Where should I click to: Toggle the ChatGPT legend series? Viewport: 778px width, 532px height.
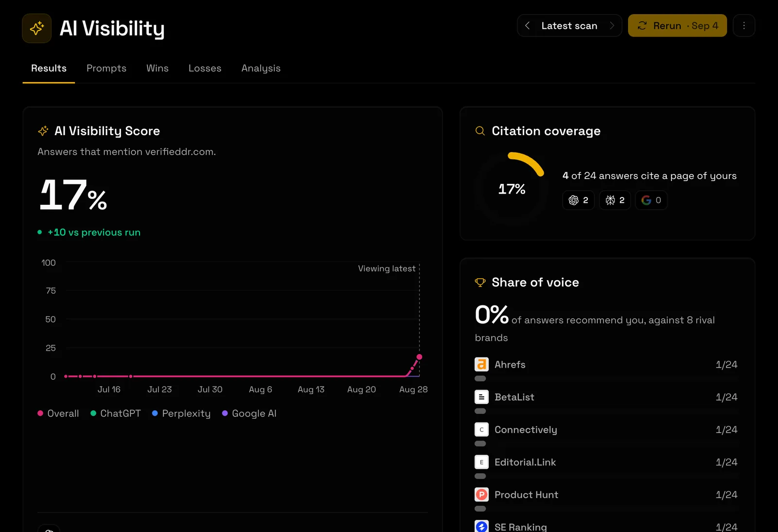[116, 413]
